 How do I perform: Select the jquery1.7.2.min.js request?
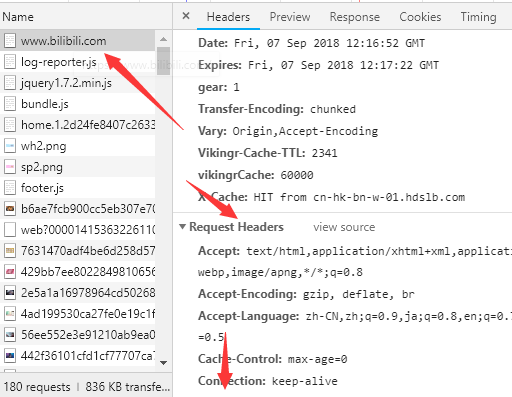(77, 83)
